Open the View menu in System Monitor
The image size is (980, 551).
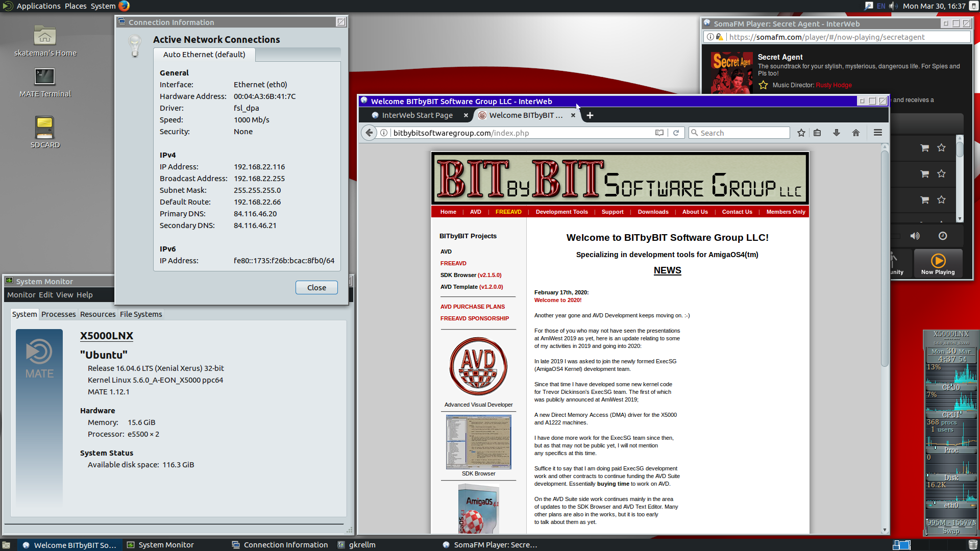click(x=65, y=295)
